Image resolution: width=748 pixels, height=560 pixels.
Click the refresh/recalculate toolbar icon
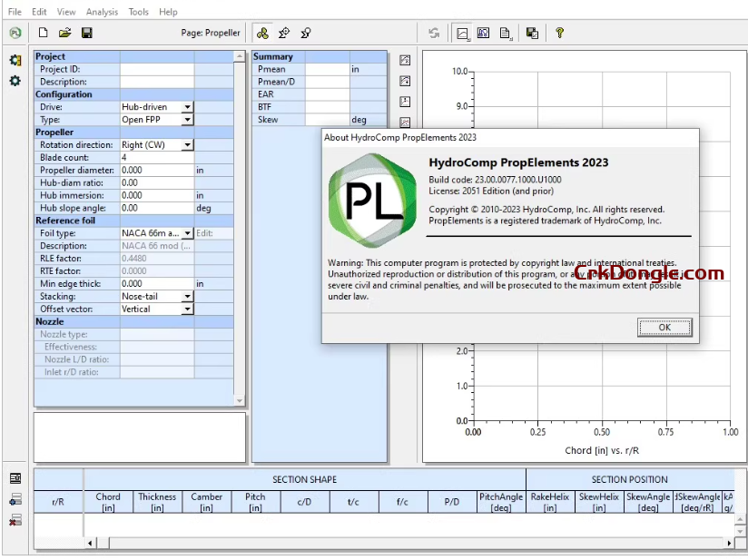point(435,33)
